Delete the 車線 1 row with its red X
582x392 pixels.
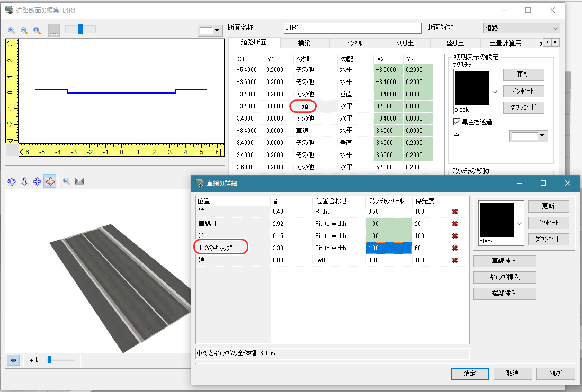tap(455, 224)
